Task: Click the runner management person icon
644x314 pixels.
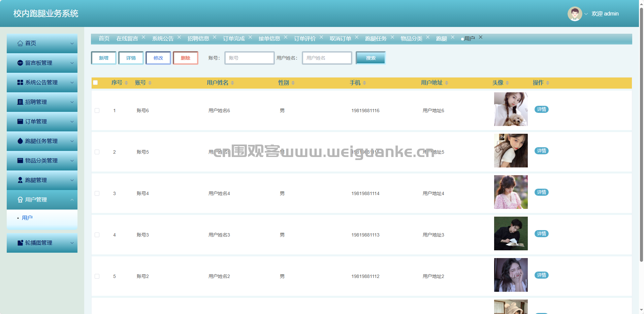Action: [20, 180]
